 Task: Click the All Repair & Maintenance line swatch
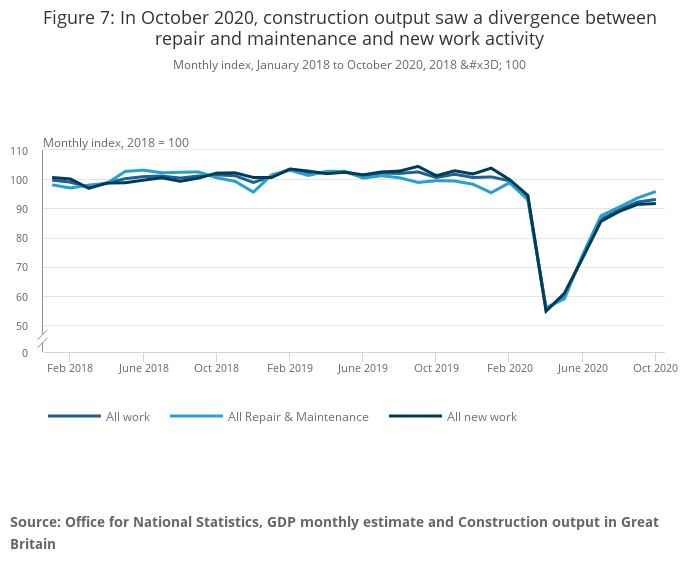click(196, 417)
